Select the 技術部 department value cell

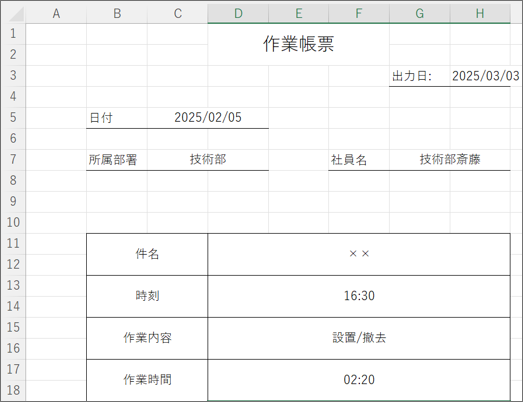(x=207, y=160)
